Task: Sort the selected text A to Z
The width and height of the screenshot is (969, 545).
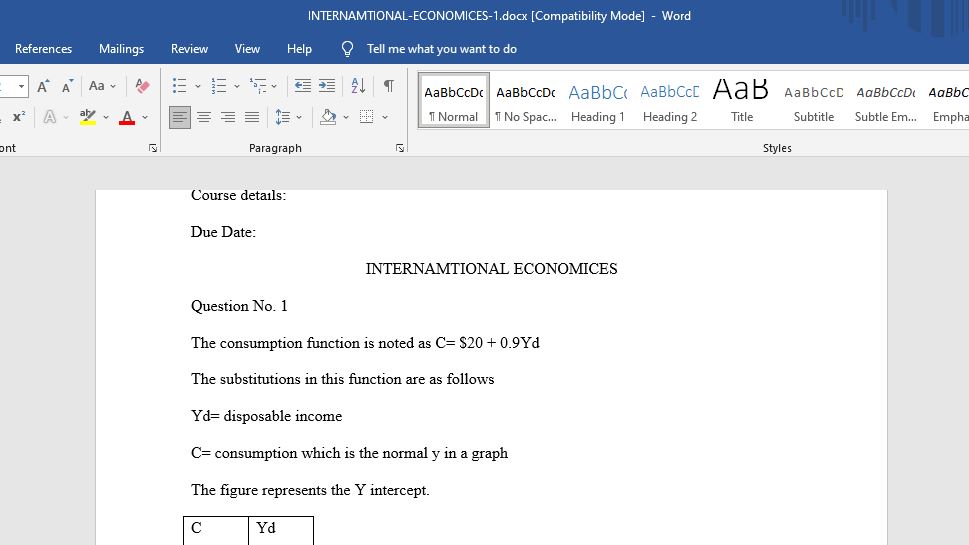Action: click(358, 86)
